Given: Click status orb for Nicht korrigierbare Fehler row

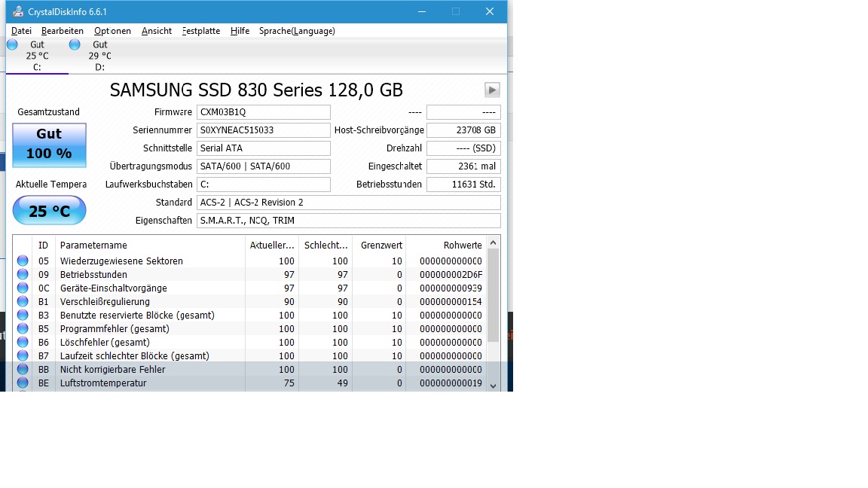Looking at the screenshot, I should 23,369.
